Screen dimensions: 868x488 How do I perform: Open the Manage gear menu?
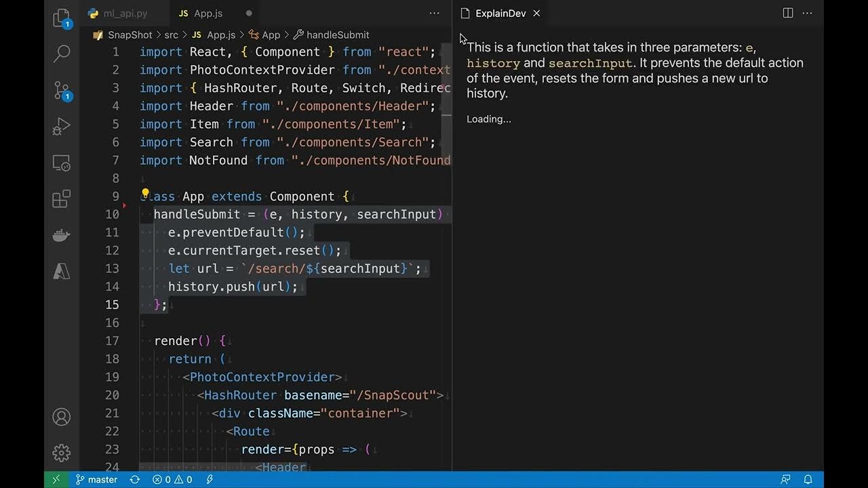pyautogui.click(x=62, y=453)
